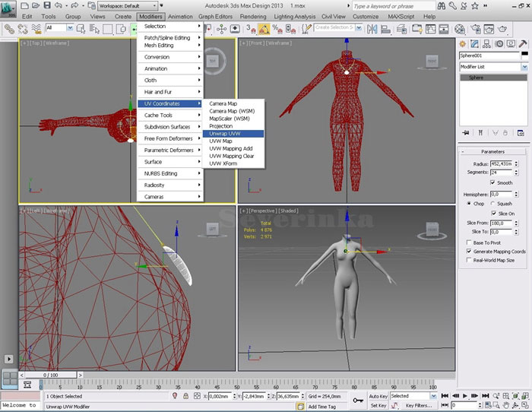The height and width of the screenshot is (412, 532).
Task: Click the Segments spinner arrows
Action: (x=516, y=173)
